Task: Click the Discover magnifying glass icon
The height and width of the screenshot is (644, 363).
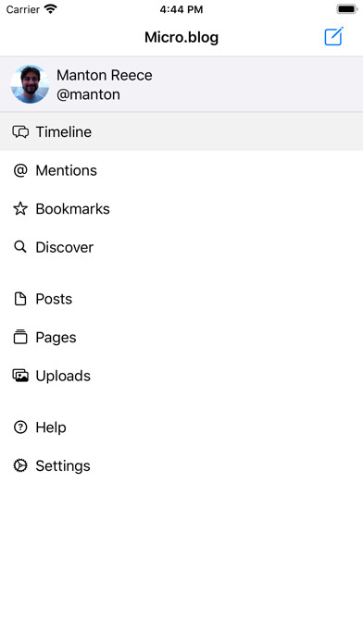Action: [x=20, y=247]
